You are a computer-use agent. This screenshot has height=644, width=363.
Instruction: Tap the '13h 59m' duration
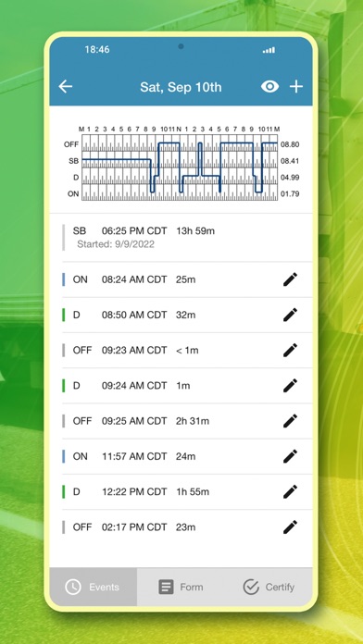tap(195, 231)
